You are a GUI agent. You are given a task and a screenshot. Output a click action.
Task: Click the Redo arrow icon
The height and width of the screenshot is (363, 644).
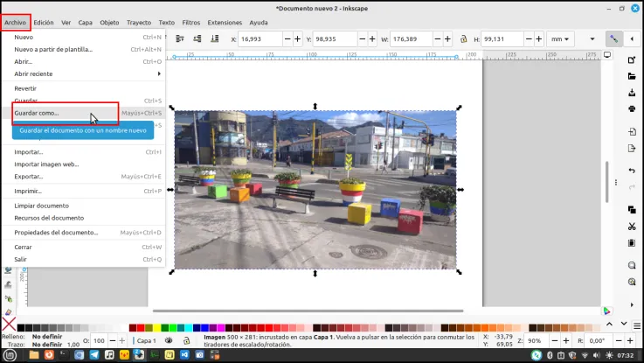point(632,187)
